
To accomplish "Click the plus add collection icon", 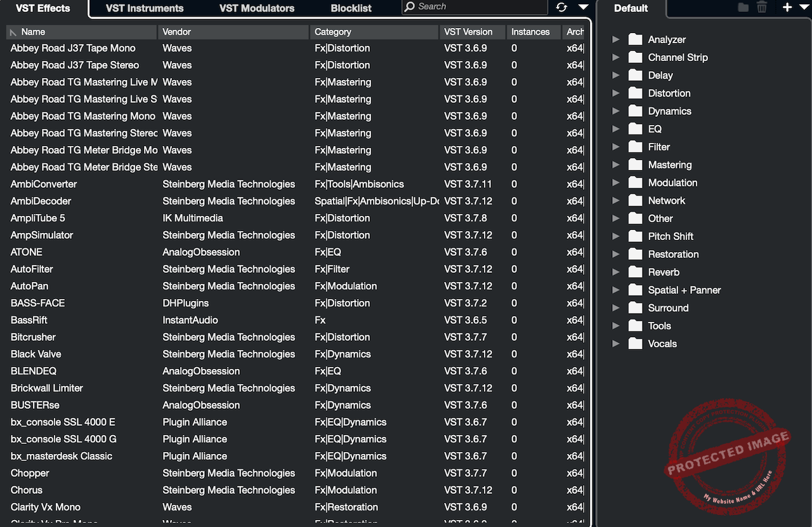I will pyautogui.click(x=787, y=7).
